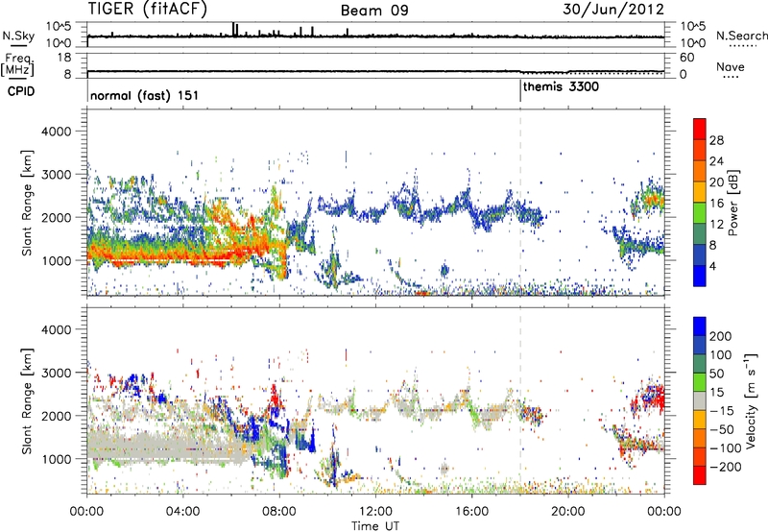This screenshot has width=768, height=532.
Task: Click '4000' on power panel range axis
Action: 56,132
